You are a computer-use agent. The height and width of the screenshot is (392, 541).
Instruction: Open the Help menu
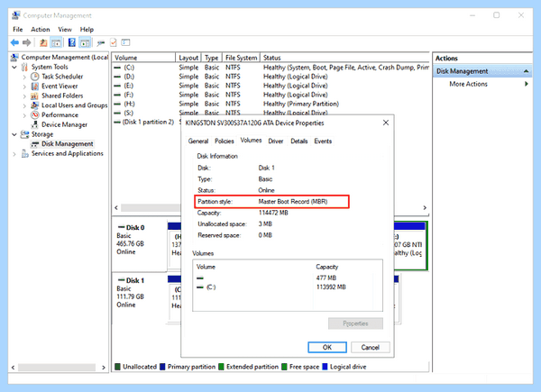[87, 30]
